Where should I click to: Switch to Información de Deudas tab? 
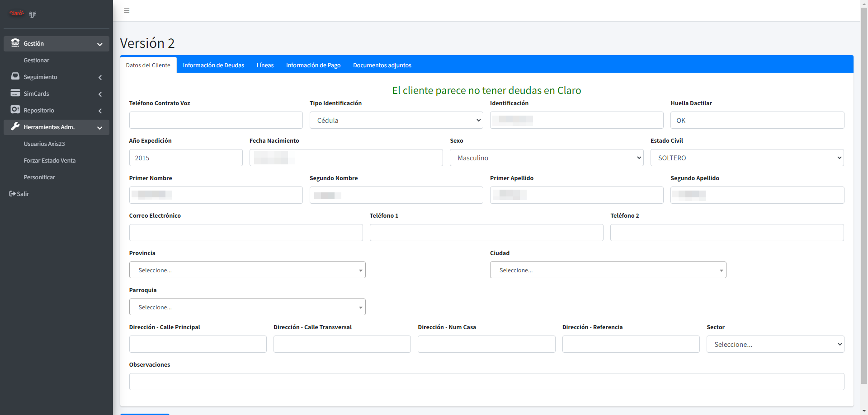tap(213, 65)
